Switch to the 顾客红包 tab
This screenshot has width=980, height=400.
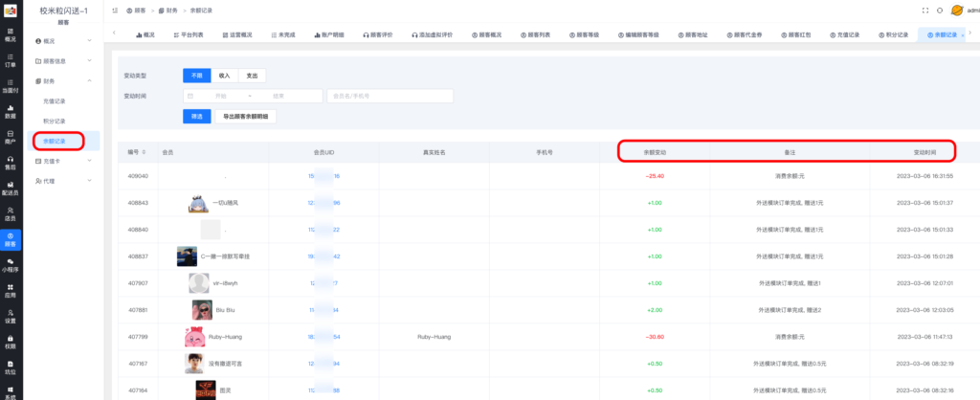[795, 35]
